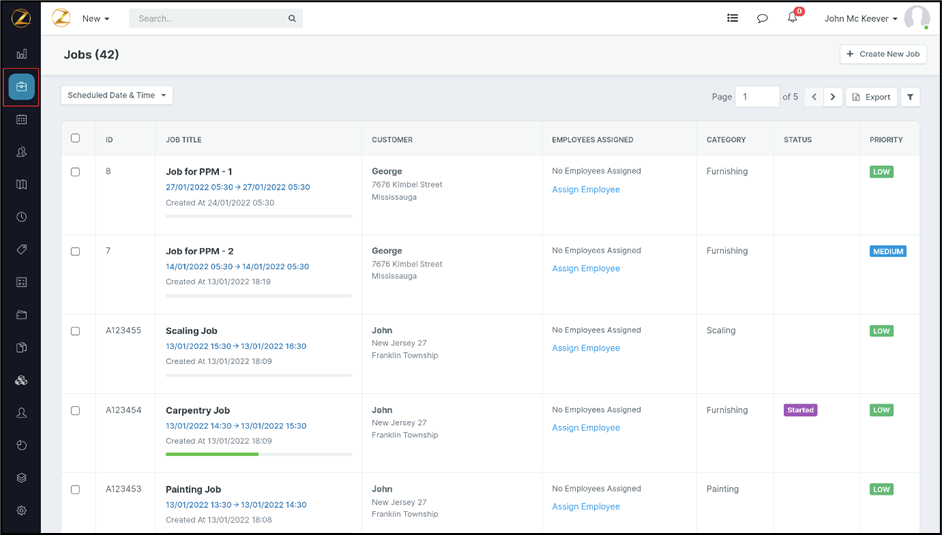Open the New dropdown menu
Screen dimensions: 942x535
tap(96, 19)
